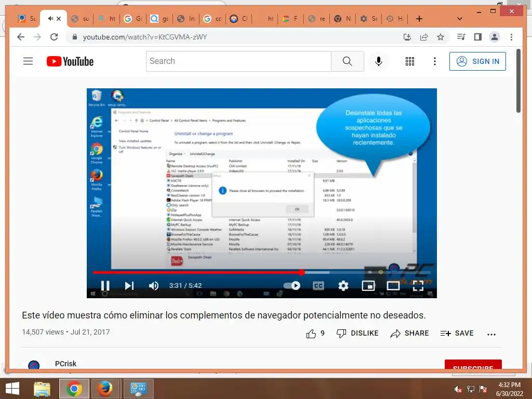Viewport: 532px width, 399px height.
Task: Switch to theater mode
Action: pos(393,286)
